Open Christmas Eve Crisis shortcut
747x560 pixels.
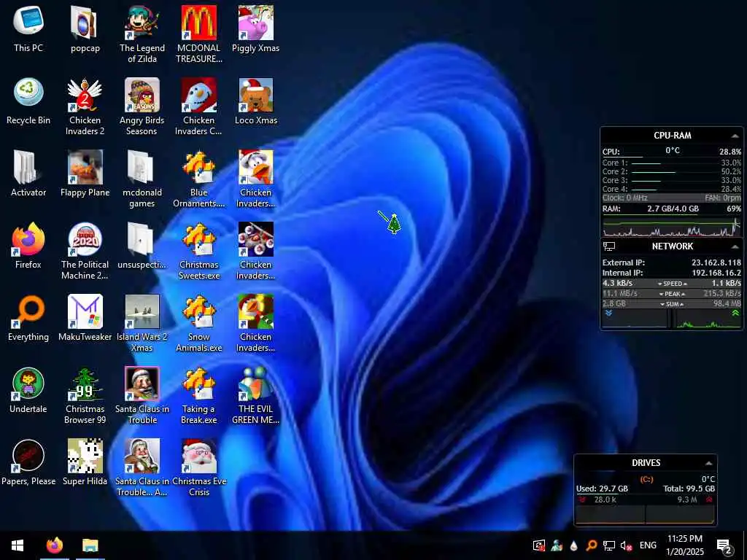point(198,468)
